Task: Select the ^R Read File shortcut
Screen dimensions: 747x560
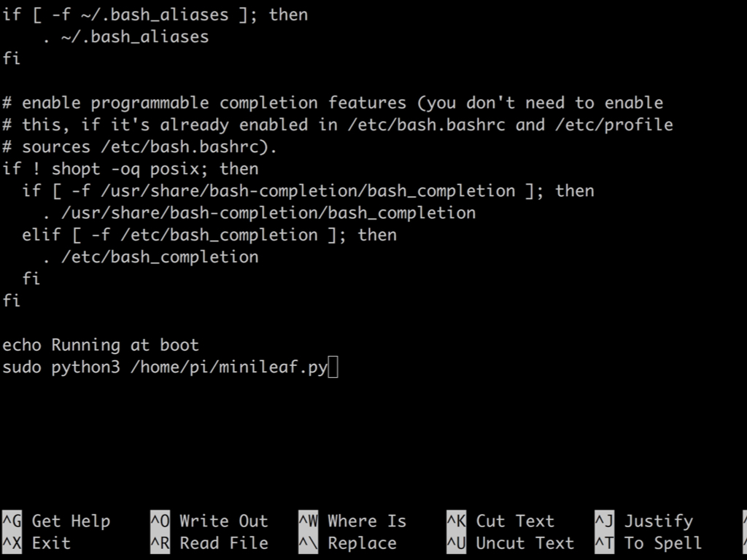Action: 209,542
